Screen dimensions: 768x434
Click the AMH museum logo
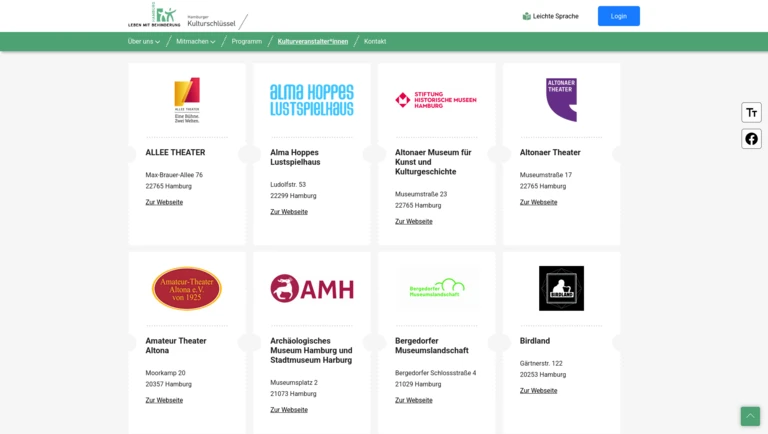click(312, 289)
